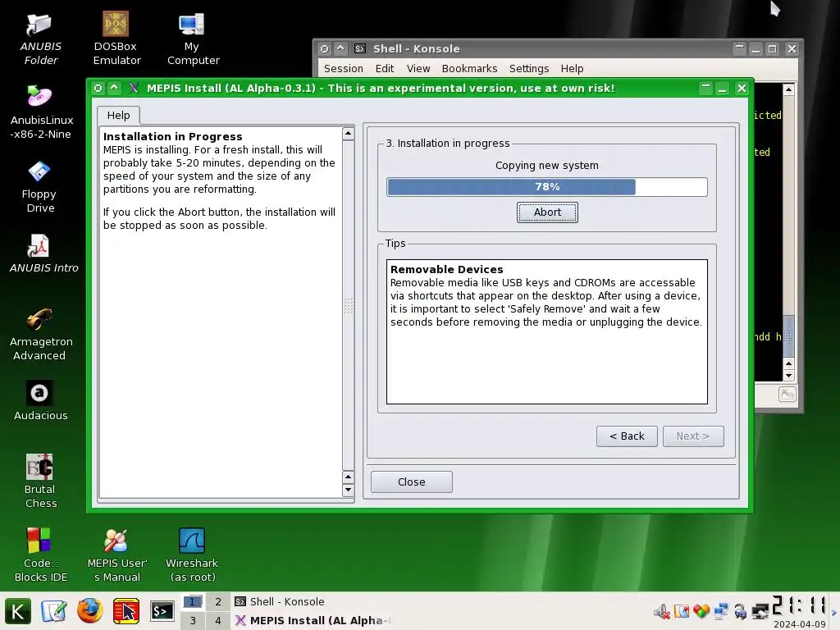The width and height of the screenshot is (840, 630).
Task: Click the date 2024-04-09 in the tray
Action: pyautogui.click(x=799, y=624)
